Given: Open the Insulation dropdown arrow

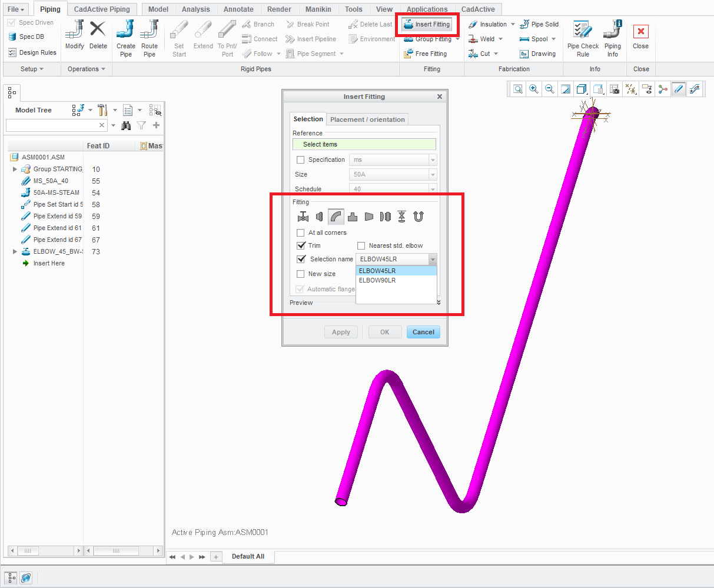Looking at the screenshot, I should [x=513, y=24].
